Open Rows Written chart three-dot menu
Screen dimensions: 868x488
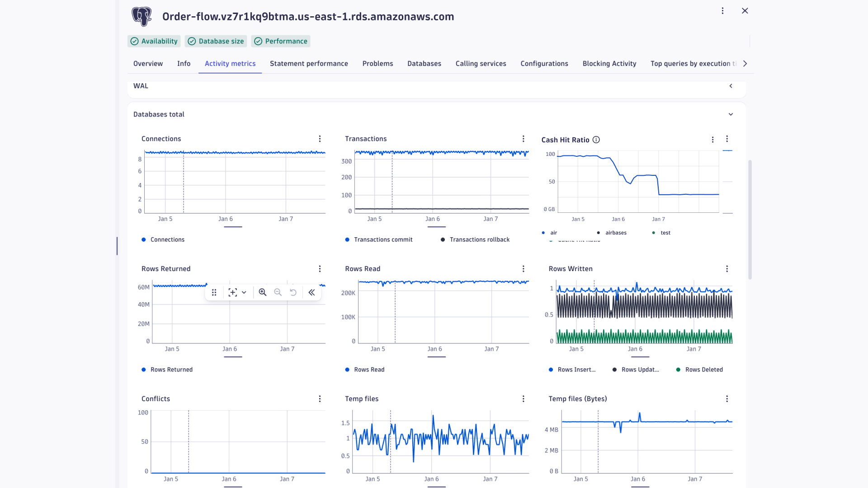[727, 269]
